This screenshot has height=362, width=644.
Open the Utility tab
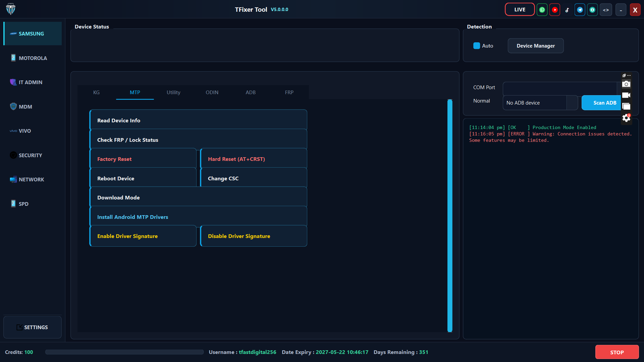click(x=173, y=93)
